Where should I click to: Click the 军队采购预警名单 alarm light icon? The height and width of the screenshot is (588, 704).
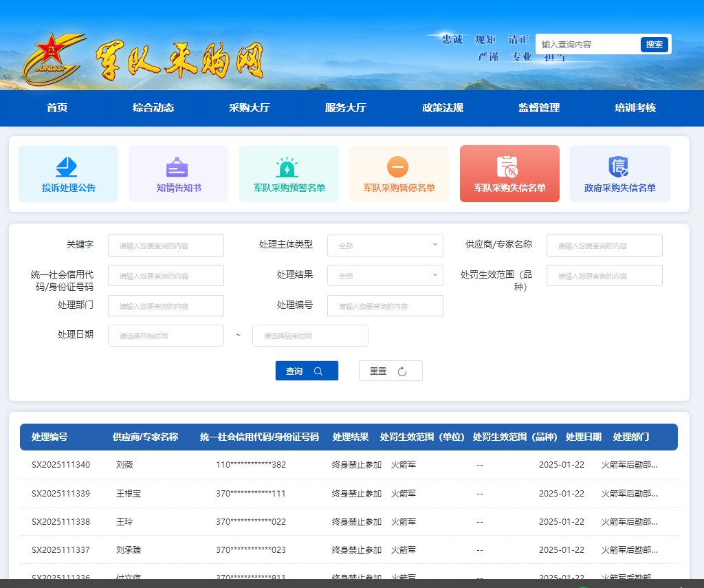287,167
